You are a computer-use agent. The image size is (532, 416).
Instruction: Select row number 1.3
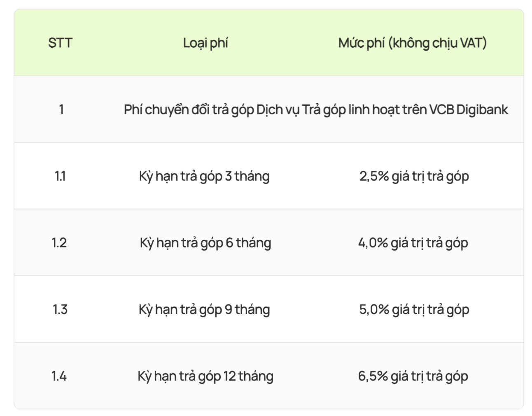(60, 309)
